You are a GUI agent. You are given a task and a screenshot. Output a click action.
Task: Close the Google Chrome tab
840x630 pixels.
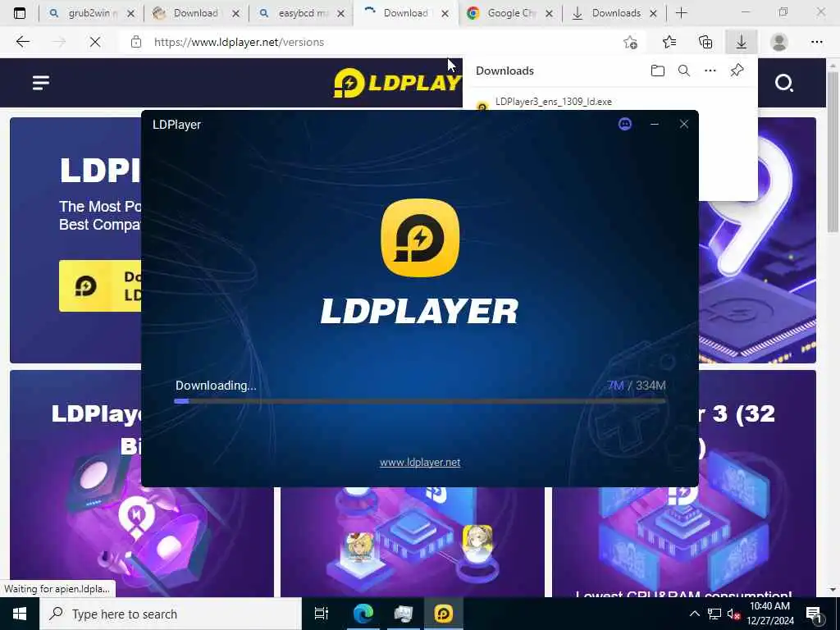(x=549, y=14)
